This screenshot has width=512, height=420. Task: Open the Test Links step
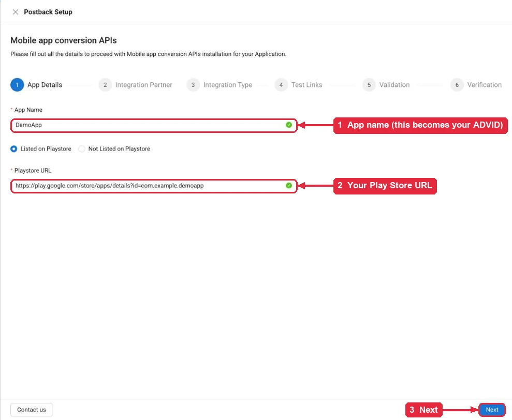tap(298, 85)
